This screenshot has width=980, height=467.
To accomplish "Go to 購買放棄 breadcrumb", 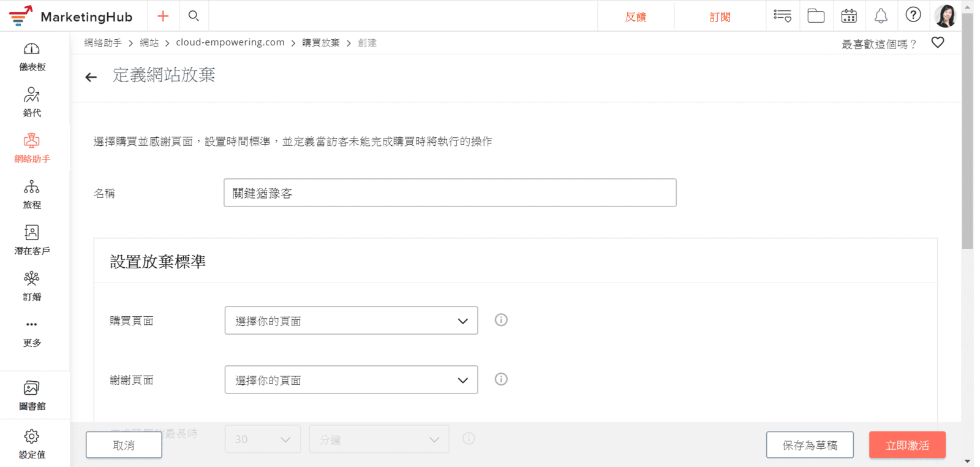I will coord(321,42).
